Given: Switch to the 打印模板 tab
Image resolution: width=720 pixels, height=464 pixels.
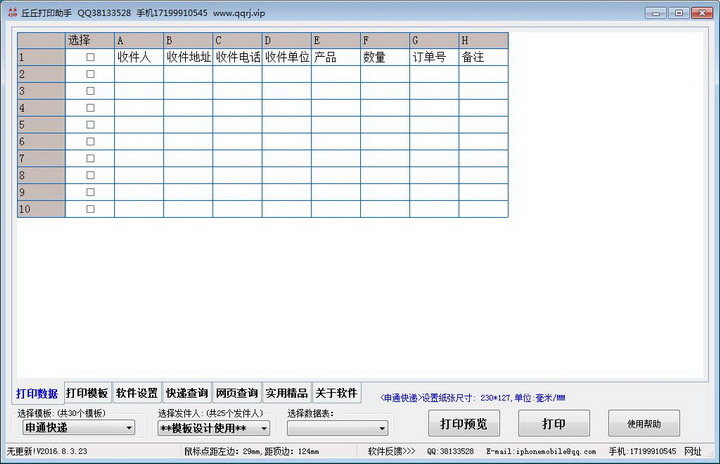Looking at the screenshot, I should click(x=87, y=393).
